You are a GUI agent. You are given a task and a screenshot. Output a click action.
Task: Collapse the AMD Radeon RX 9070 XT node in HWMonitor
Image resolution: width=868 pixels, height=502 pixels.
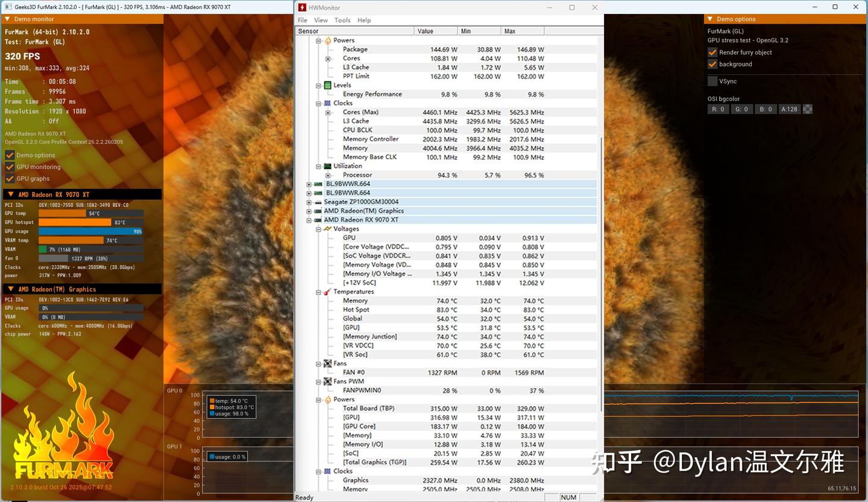pos(309,220)
